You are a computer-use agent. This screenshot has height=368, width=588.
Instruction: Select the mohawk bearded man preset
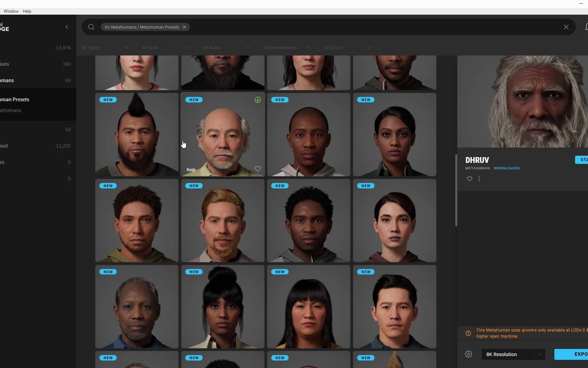137,135
